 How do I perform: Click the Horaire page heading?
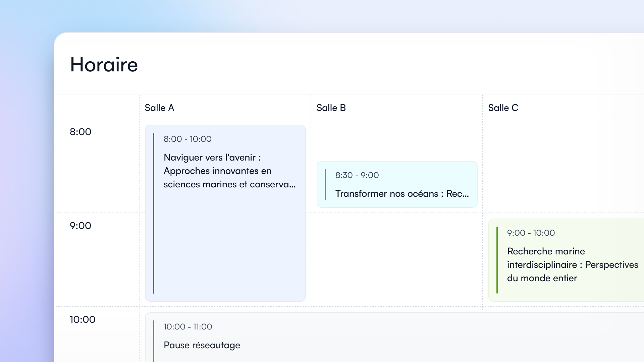point(104,64)
